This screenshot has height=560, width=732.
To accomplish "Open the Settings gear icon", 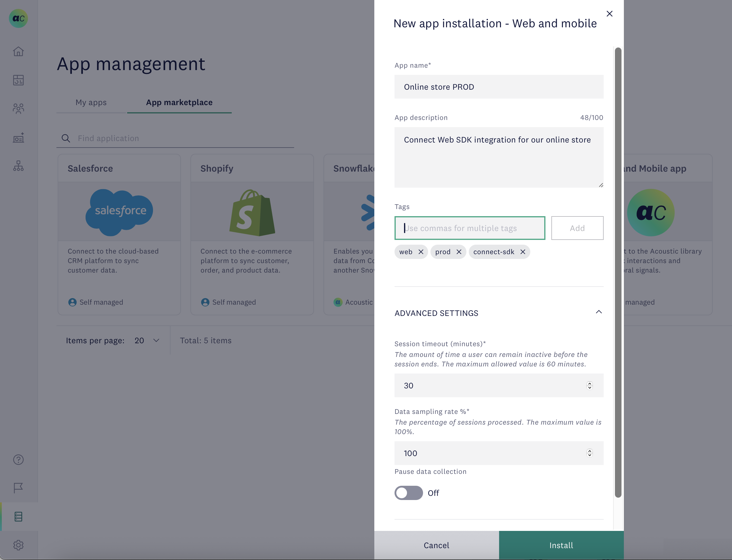I will click(x=18, y=545).
